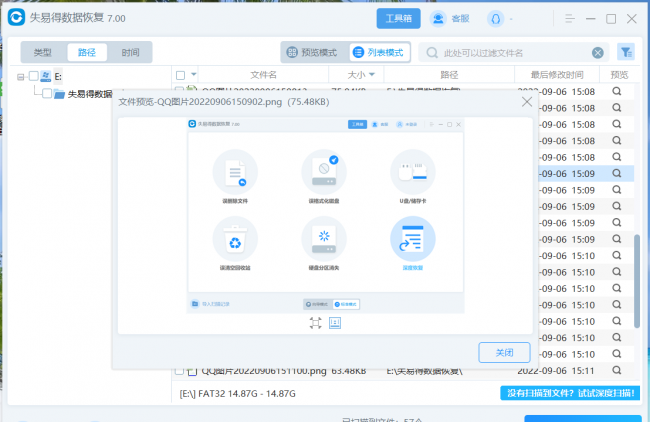Tick checkbox for QQ图片20220906151100.png

179,371
